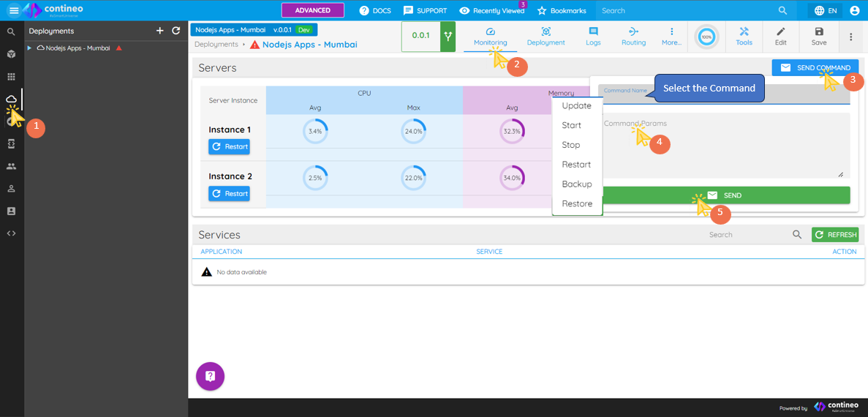The height and width of the screenshot is (417, 868).
Task: Click the version branch fork icon
Action: coord(448,36)
